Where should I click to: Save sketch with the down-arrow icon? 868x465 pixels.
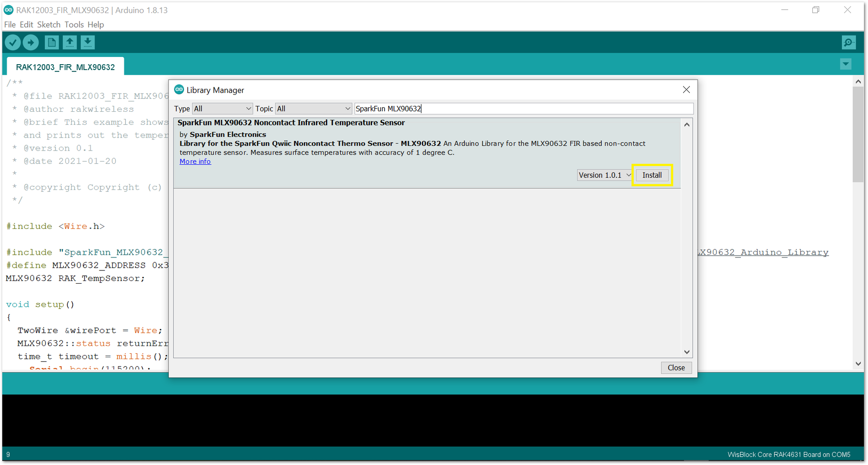pyautogui.click(x=88, y=43)
